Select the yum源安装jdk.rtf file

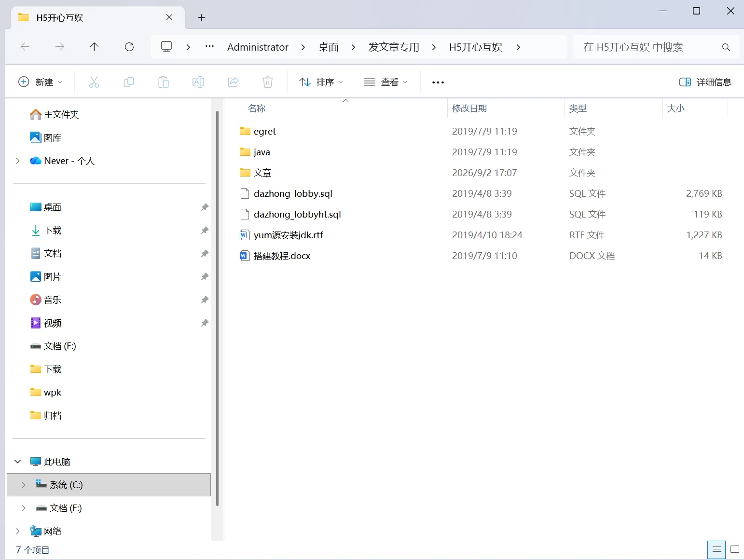[x=281, y=235]
